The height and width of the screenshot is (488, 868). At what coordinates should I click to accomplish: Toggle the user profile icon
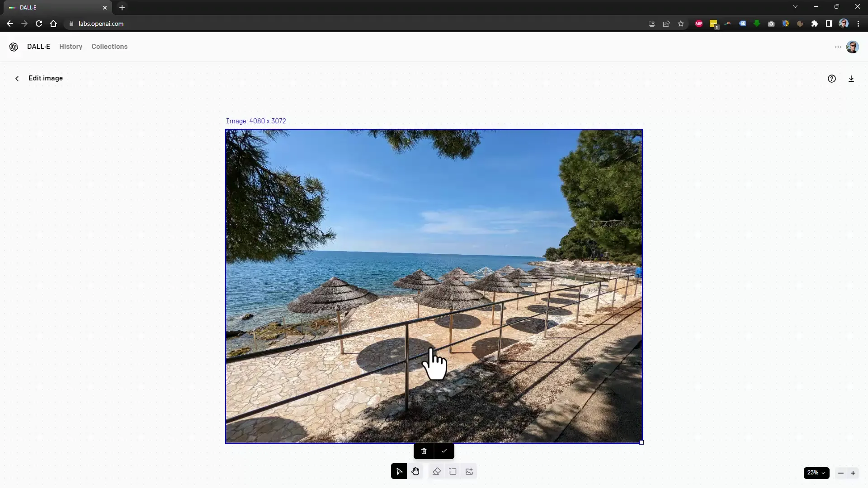pyautogui.click(x=853, y=47)
